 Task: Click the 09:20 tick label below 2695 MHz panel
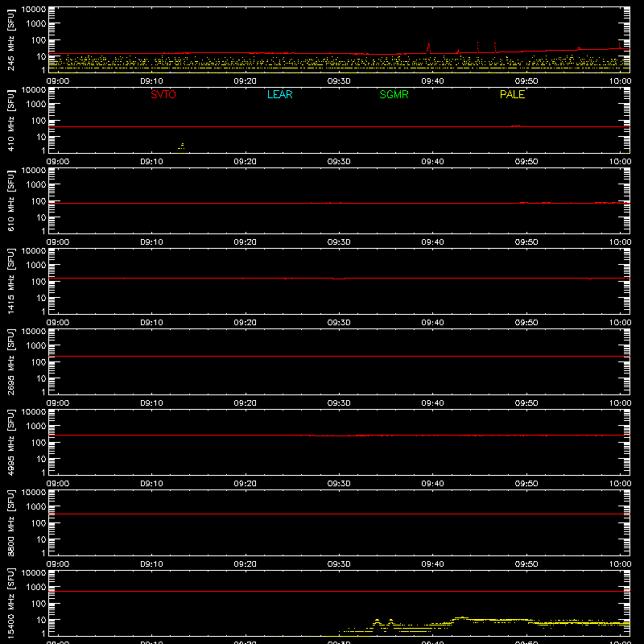246,403
